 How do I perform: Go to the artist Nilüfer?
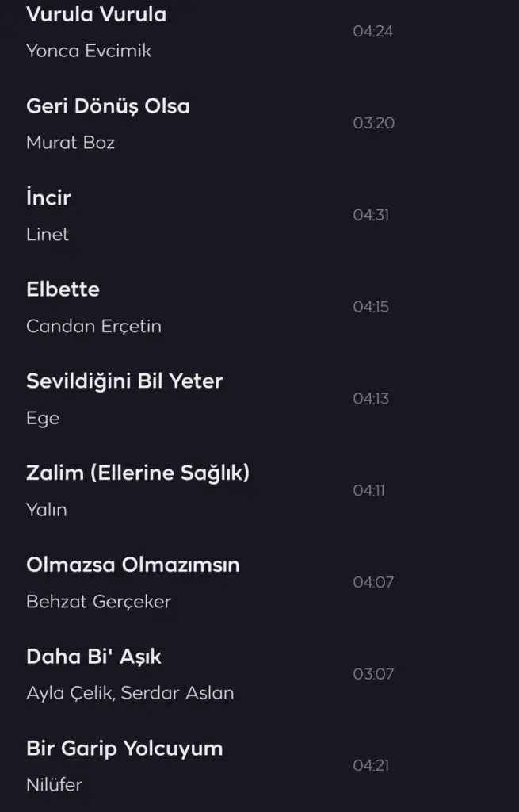(54, 785)
